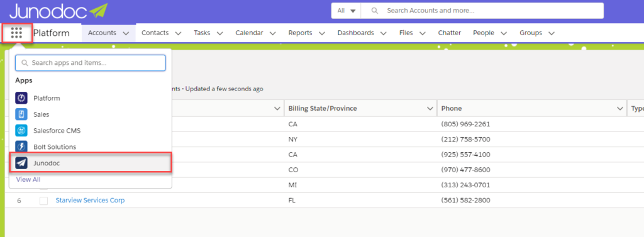Focus the Search apps and items field
Screen dimensions: 644x237
coord(91,63)
